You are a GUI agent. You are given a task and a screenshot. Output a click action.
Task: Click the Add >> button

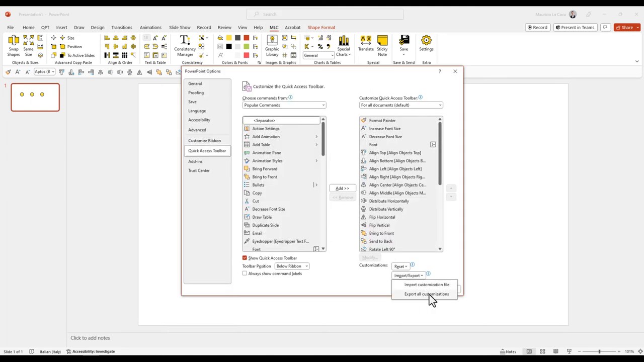(342, 188)
